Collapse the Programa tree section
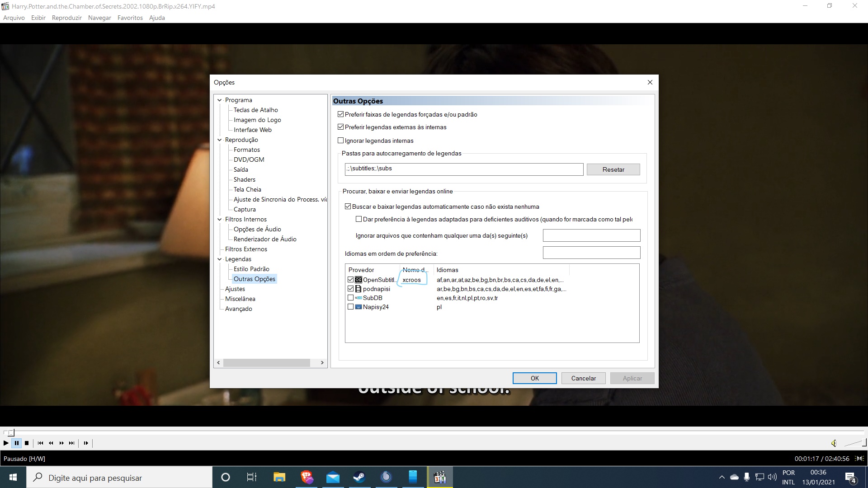Viewport: 868px width, 488px height. tap(220, 100)
